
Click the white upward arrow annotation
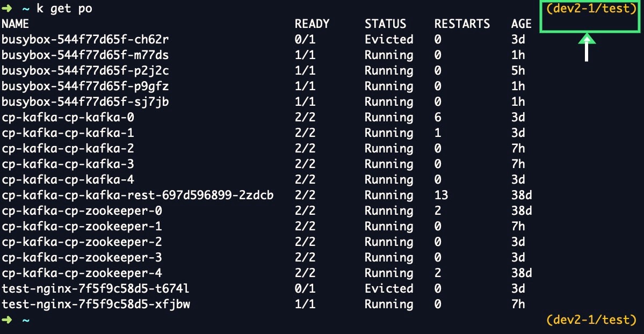[587, 47]
